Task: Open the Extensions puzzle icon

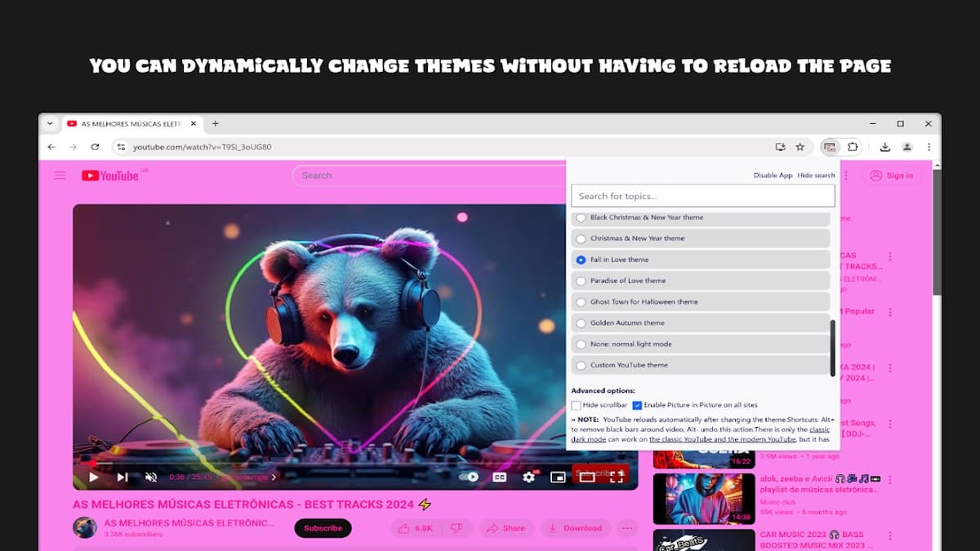Action: (853, 147)
